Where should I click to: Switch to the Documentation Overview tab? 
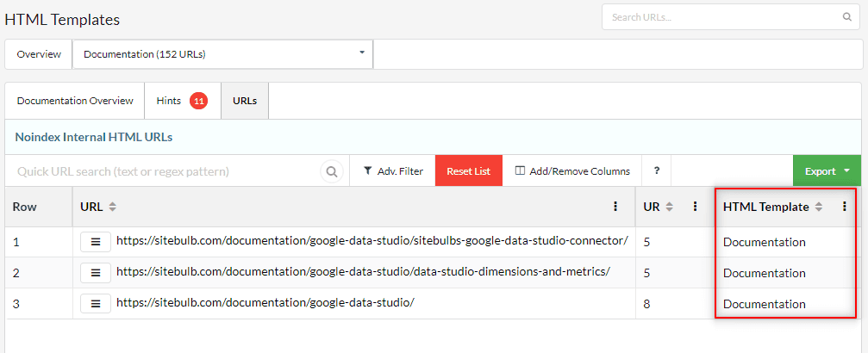tap(75, 101)
